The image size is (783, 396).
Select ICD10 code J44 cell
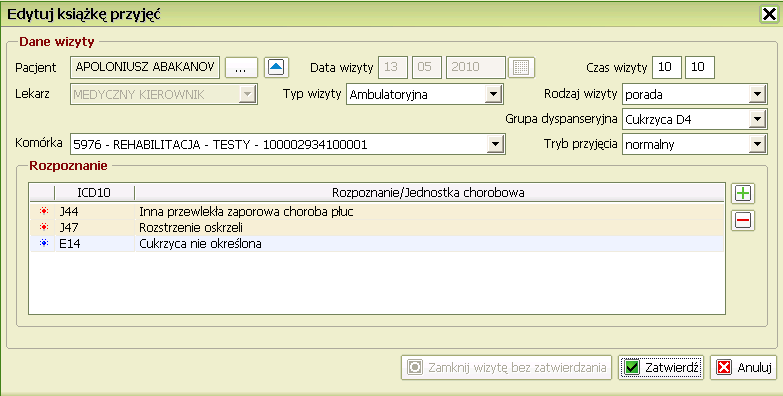94,212
